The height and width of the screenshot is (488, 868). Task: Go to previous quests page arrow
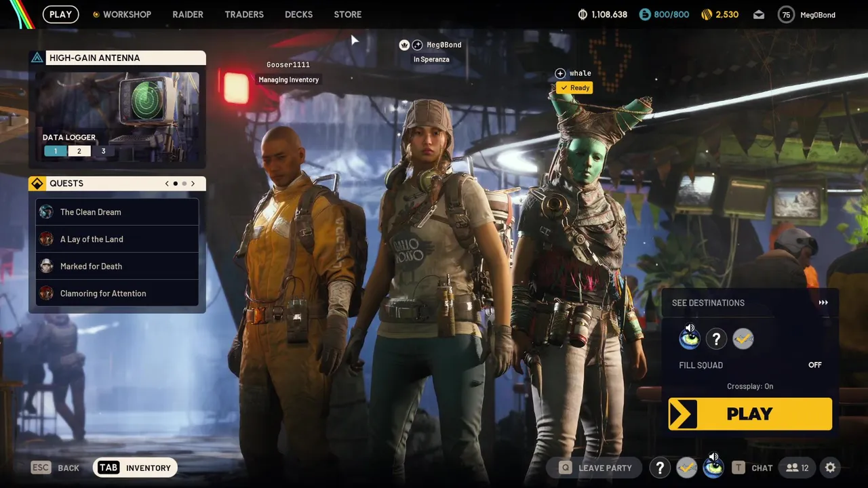167,184
